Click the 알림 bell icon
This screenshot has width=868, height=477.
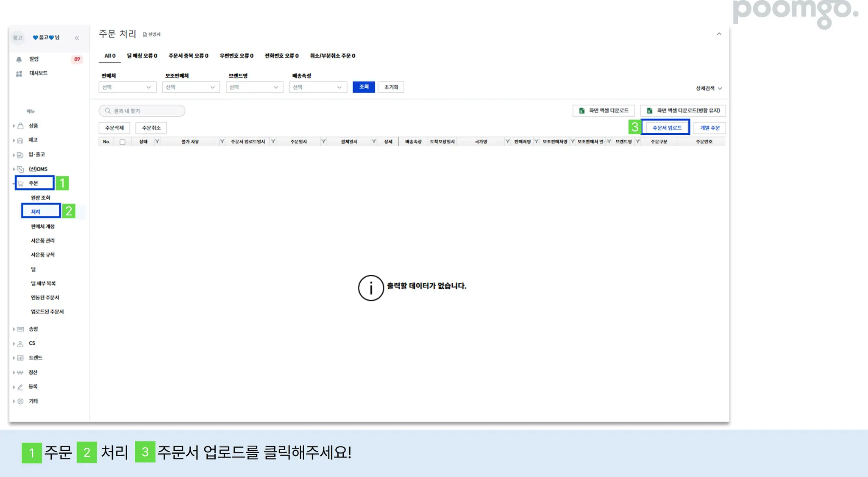coord(19,59)
